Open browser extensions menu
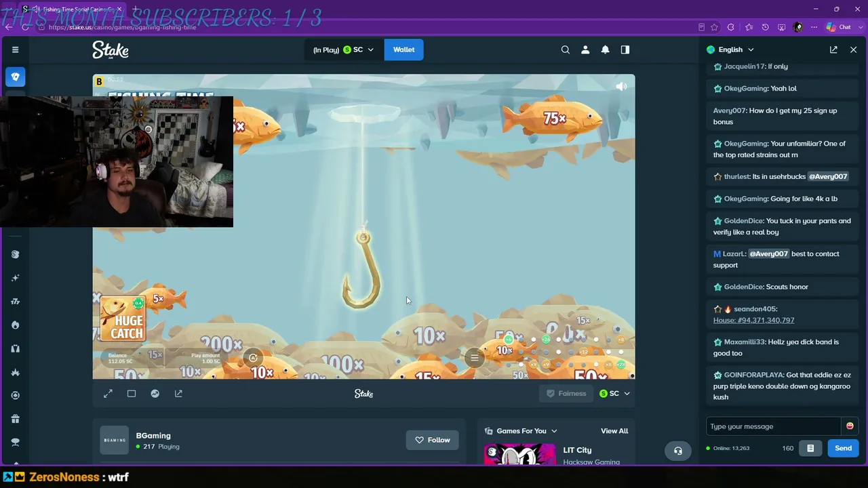868x488 pixels. tap(730, 27)
